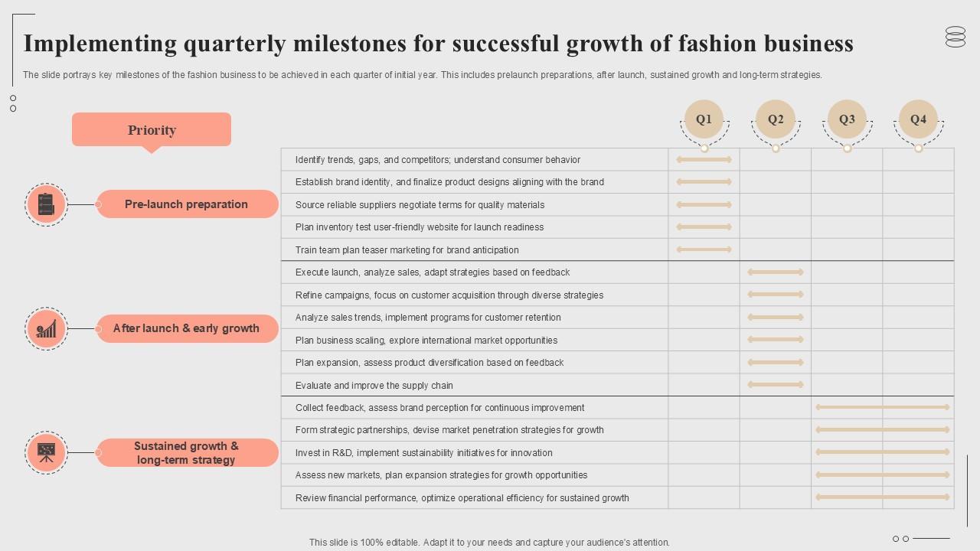This screenshot has width=980, height=551.
Task: Click Sustained growth & long-term strategy pill
Action: pyautogui.click(x=187, y=452)
